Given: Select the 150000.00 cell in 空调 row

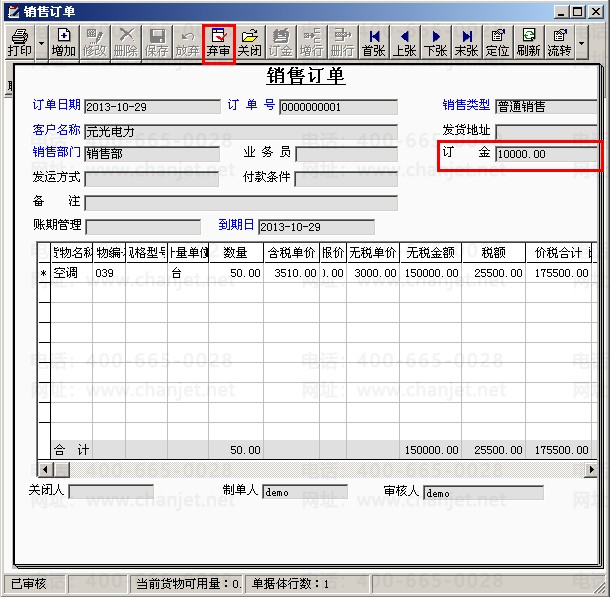Looking at the screenshot, I should (431, 273).
